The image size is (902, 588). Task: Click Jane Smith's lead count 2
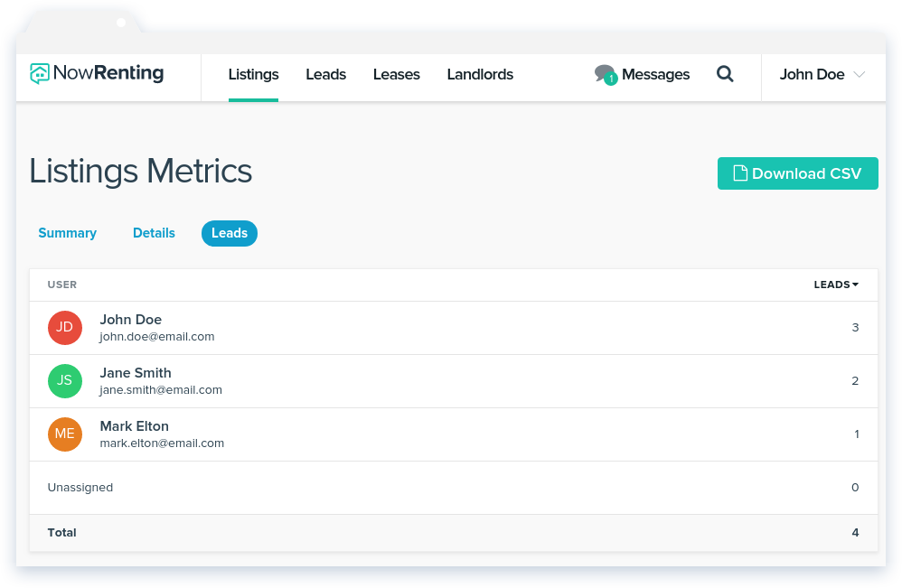coord(855,381)
